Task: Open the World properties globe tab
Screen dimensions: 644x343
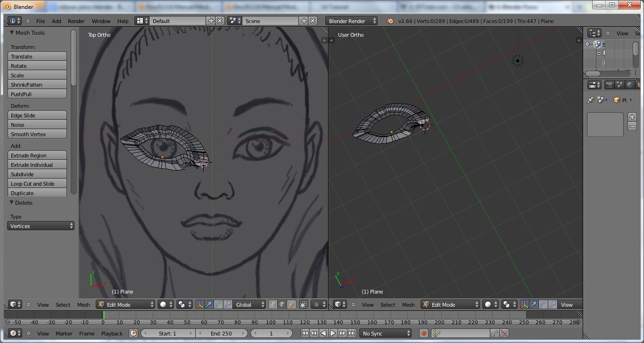Action: (629, 85)
